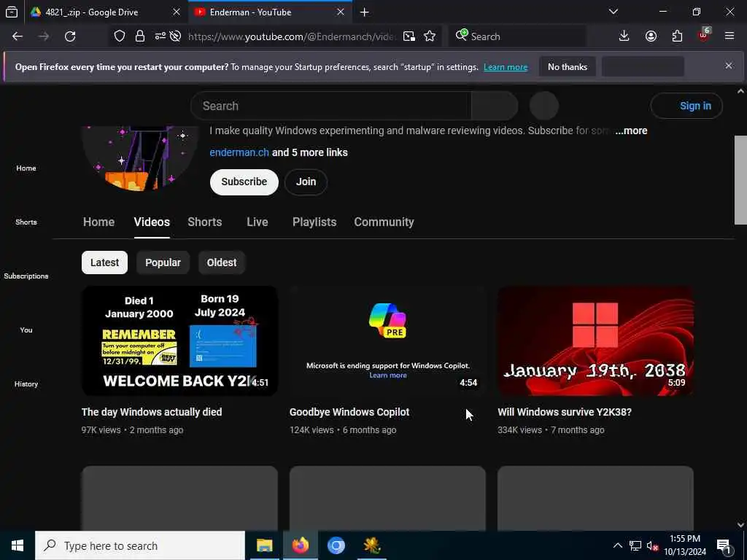Image resolution: width=747 pixels, height=560 pixels.
Task: Expand the list all tabs dropdown
Action: [614, 12]
